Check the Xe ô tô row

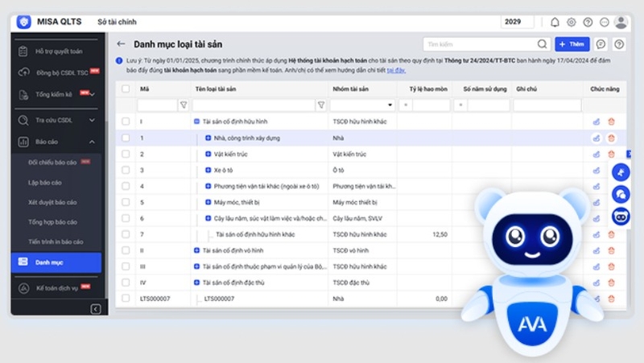click(126, 170)
